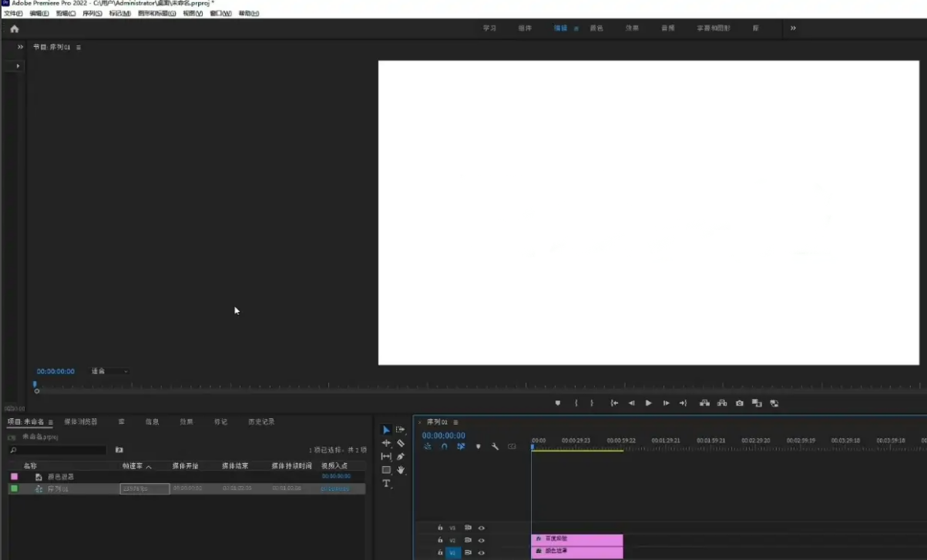
Task: Toggle snap magnet in timeline
Action: pyautogui.click(x=444, y=447)
